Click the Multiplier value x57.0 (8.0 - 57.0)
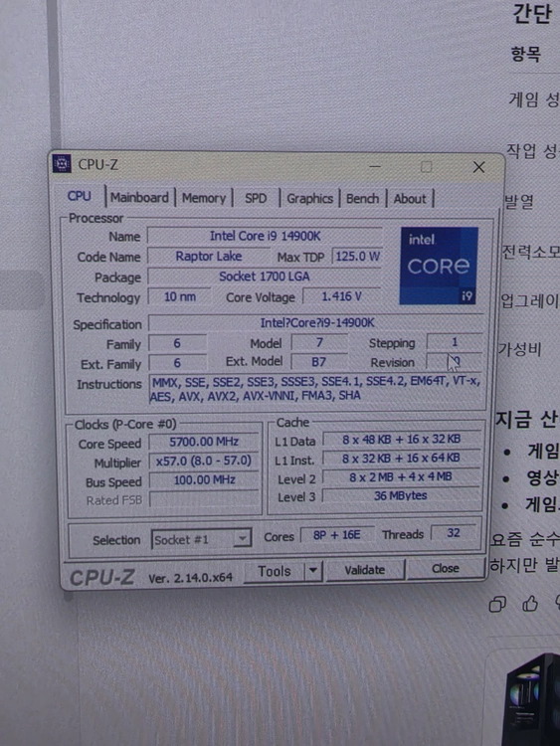The width and height of the screenshot is (560, 746). pos(204,461)
